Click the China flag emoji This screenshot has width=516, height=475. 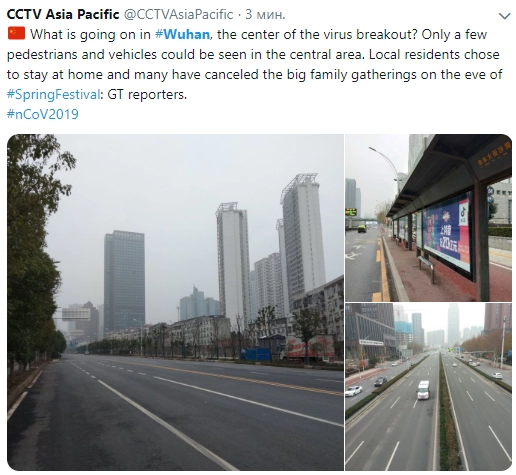pos(16,34)
